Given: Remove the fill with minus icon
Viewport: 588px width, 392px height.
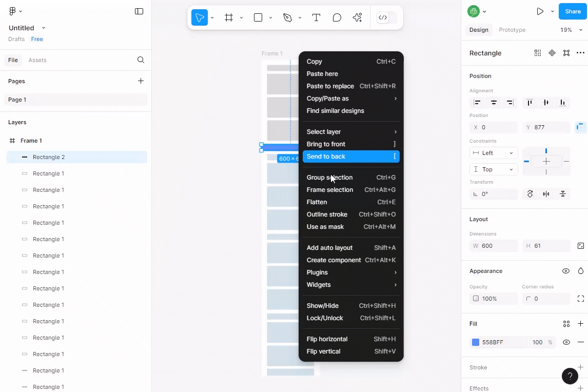Looking at the screenshot, I should [x=580, y=342].
